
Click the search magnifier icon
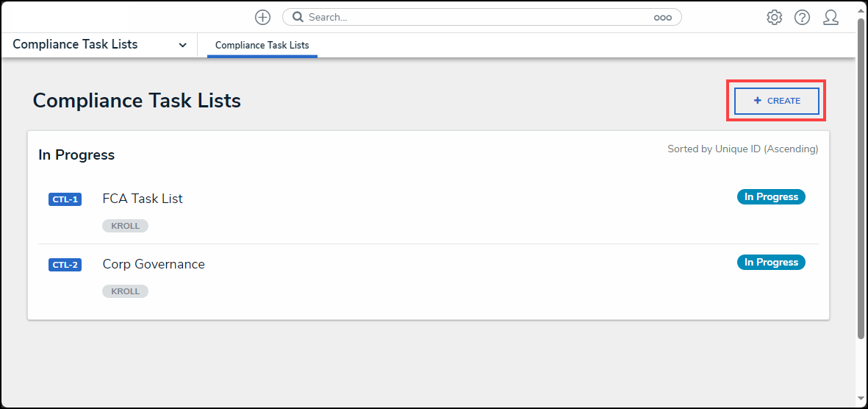[298, 18]
